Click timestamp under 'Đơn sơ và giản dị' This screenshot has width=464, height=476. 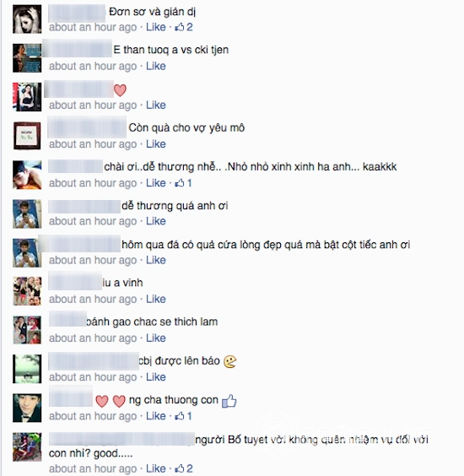tap(93, 27)
